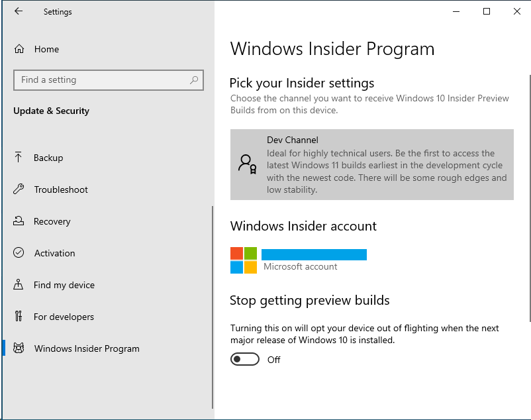The image size is (531, 420).
Task: Toggle Stop getting preview builds switch
Action: pyautogui.click(x=245, y=359)
